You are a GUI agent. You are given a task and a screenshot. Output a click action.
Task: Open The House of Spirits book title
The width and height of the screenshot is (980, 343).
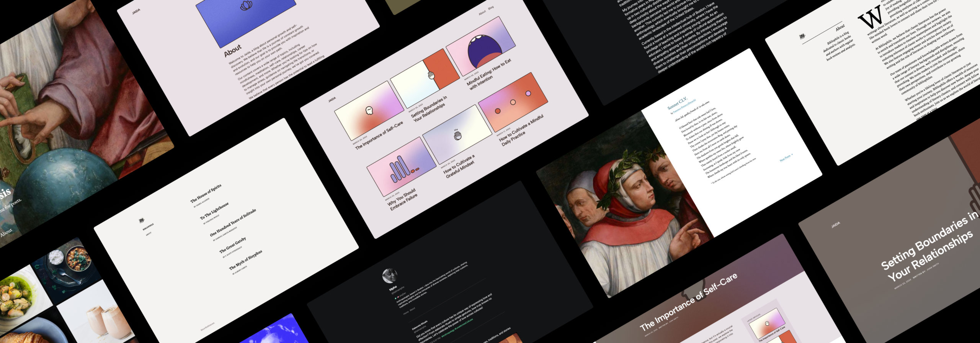pyautogui.click(x=206, y=194)
